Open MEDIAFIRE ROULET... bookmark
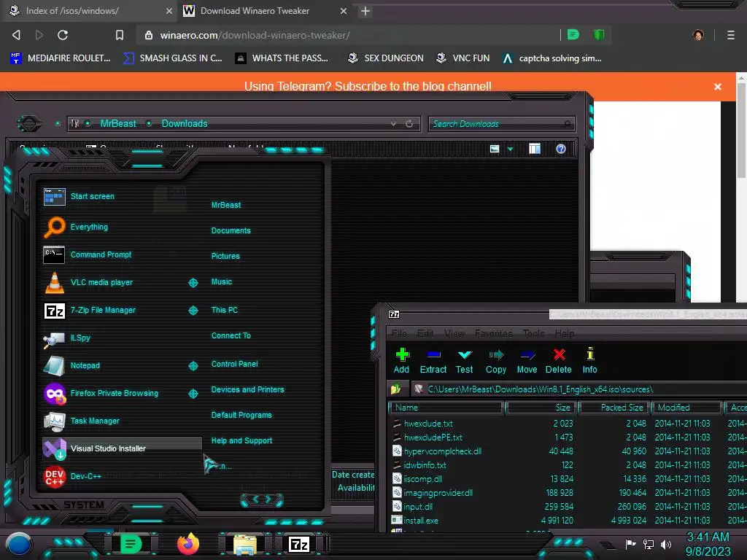This screenshot has height=560, width=747. point(60,58)
